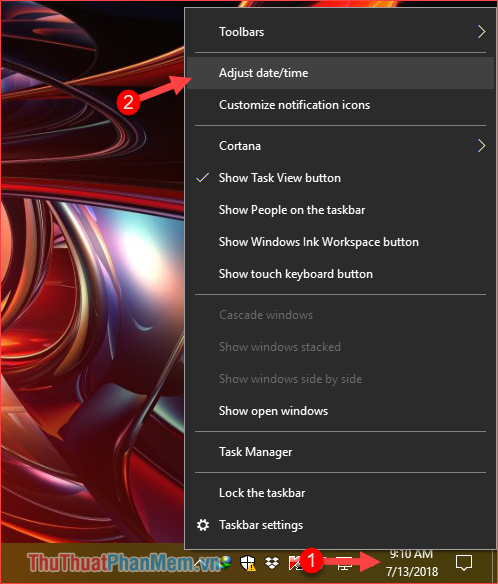Click the Internet Download Manager globe tray icon
Image resolution: width=498 pixels, height=584 pixels.
225,562
